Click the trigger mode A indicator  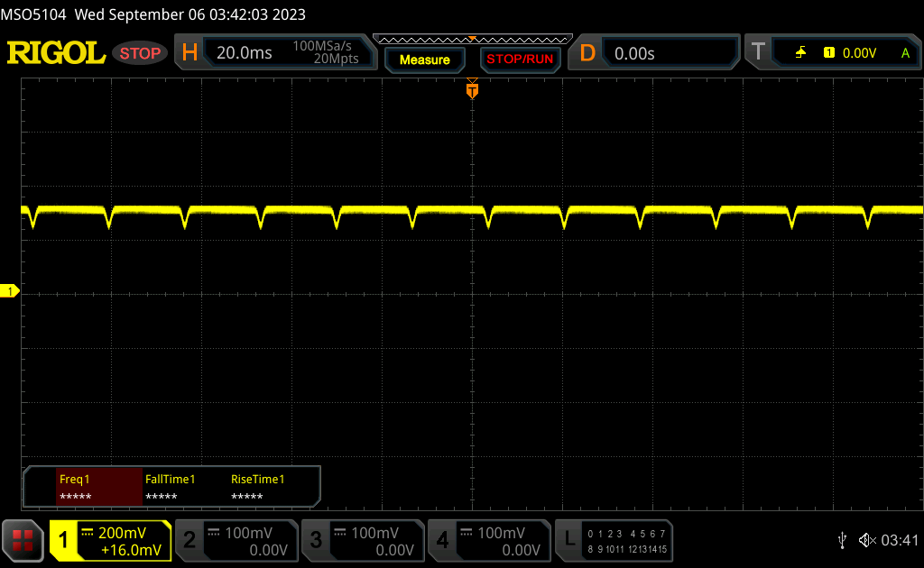906,53
